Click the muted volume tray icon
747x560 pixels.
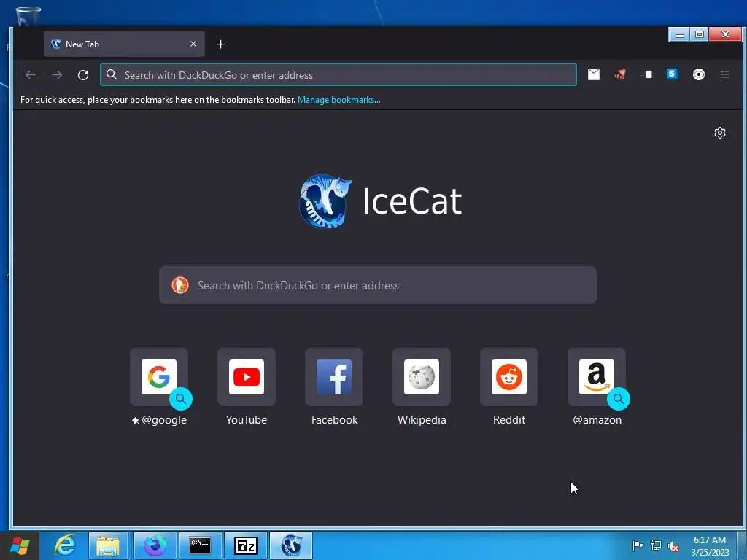[673, 546]
